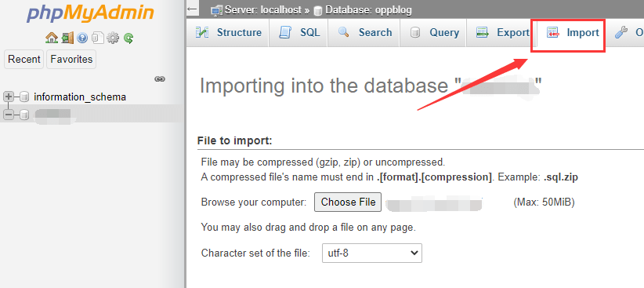Open navigation panel settings gear icon
Screen dimensions: 644x288
tap(113, 38)
